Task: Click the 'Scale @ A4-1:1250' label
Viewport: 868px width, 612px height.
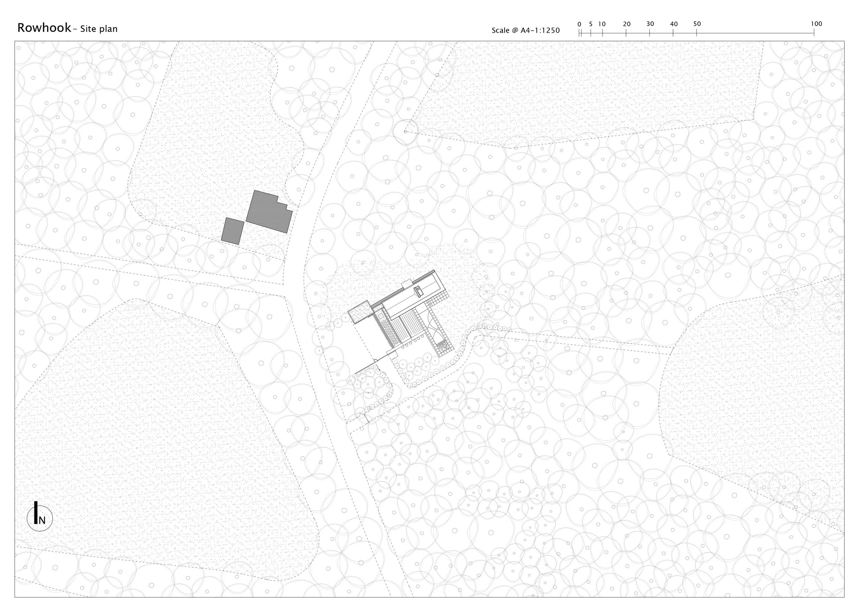Action: (525, 30)
